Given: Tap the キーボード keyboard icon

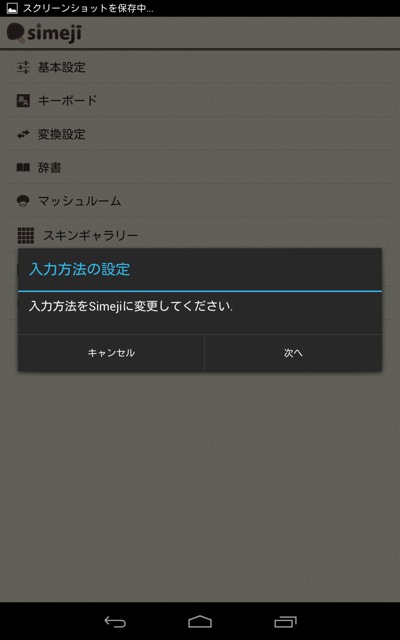Looking at the screenshot, I should click(x=23, y=100).
